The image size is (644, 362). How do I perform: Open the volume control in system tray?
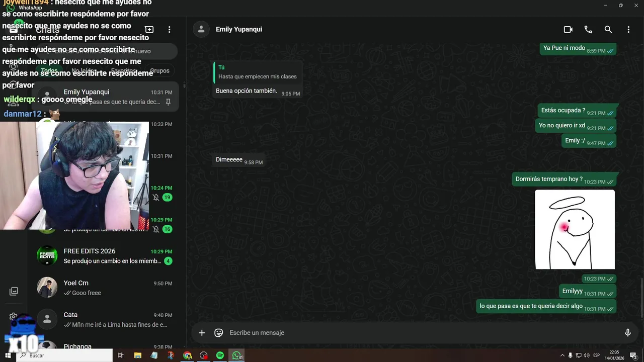tap(587, 355)
